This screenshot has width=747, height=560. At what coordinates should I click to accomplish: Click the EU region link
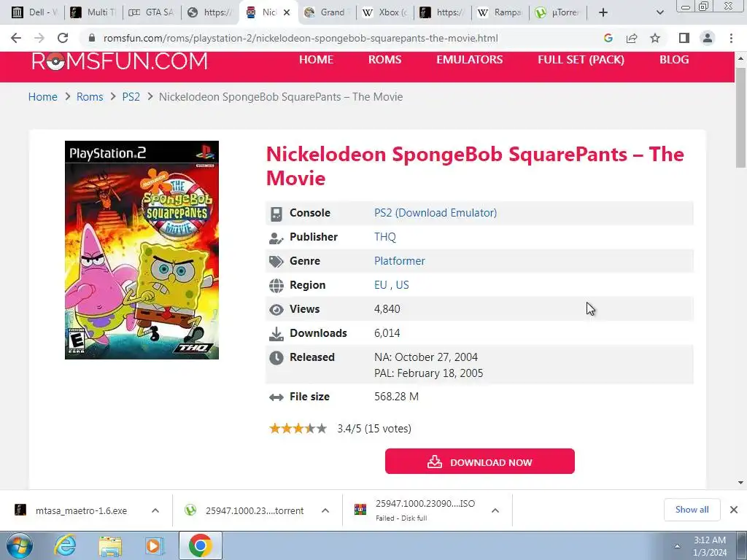coord(380,285)
